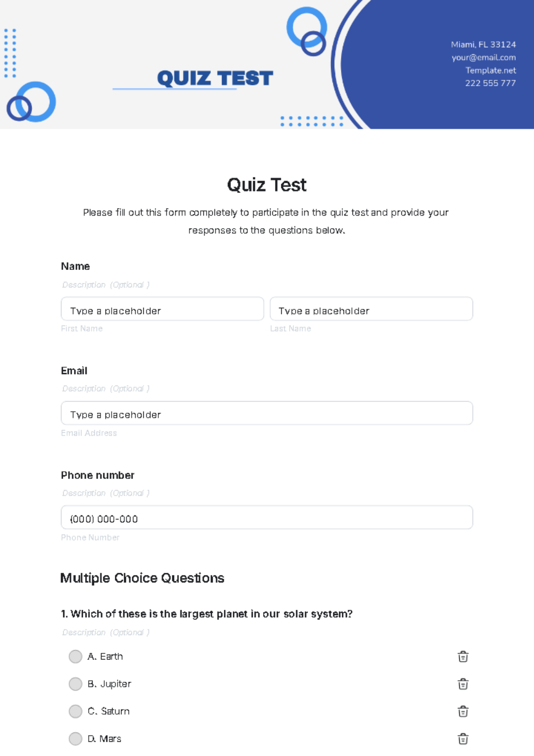Select the 'A. Earth' radio button
534x756 pixels.
click(76, 656)
